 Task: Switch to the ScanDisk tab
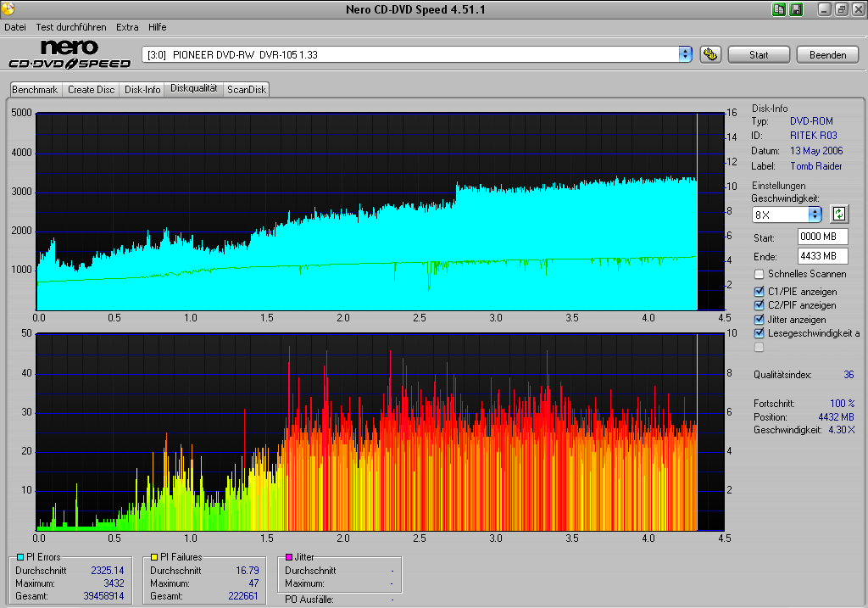tap(247, 89)
